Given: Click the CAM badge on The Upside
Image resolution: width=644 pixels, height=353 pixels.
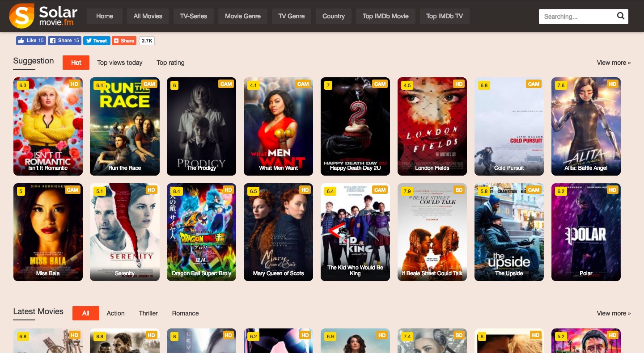Looking at the screenshot, I should (534, 190).
